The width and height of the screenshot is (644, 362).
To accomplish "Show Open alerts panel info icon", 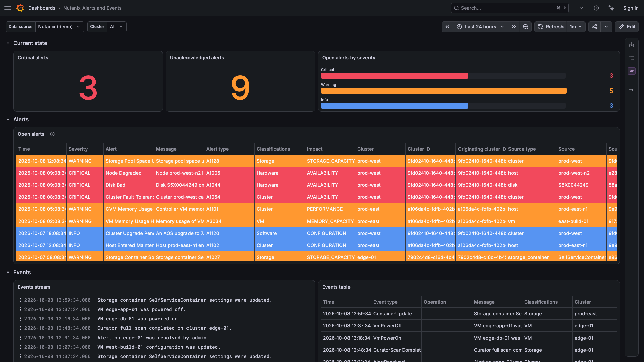I will [52, 134].
